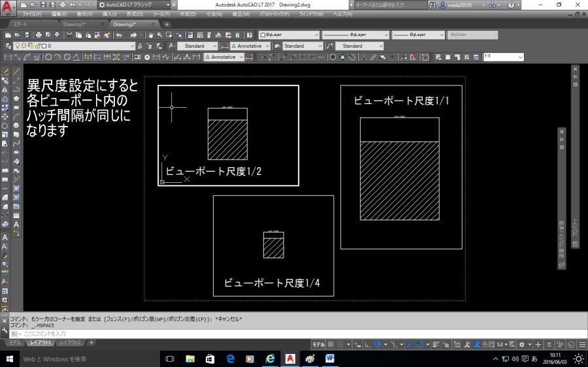The height and width of the screenshot is (367, 588).
Task: Open the ByLayer linetype dropdown
Action: [355, 35]
